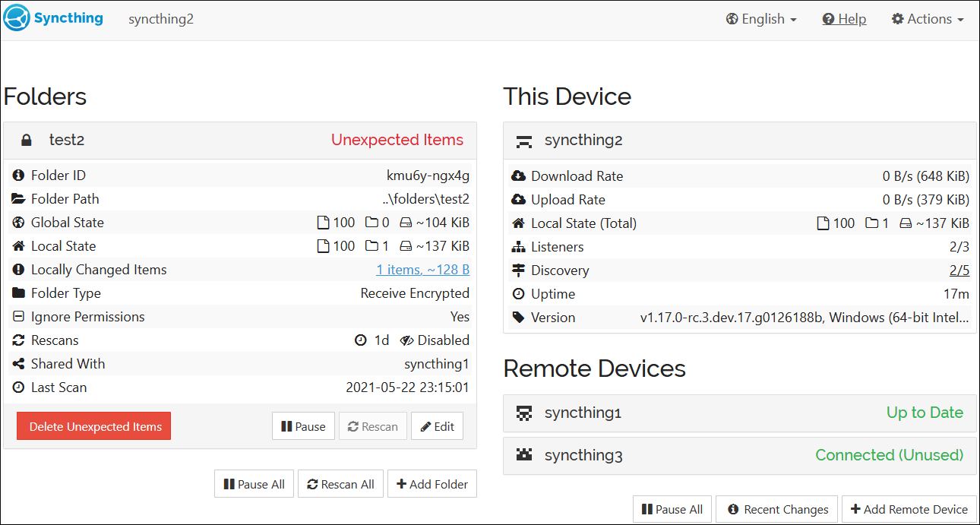Click the Upload Rate cloud icon

pyautogui.click(x=518, y=199)
